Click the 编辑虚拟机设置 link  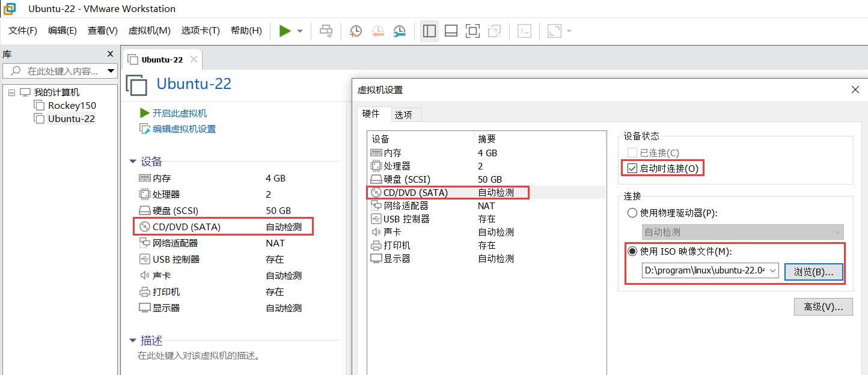click(x=184, y=129)
